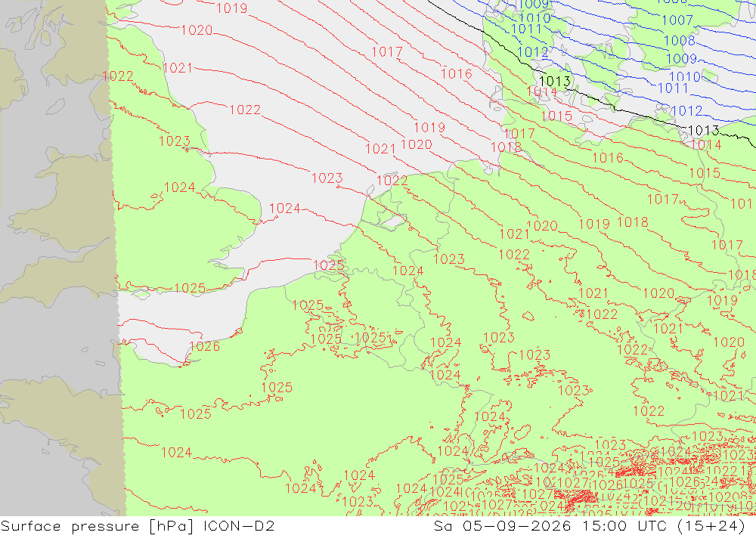Click the 1026 isobar label over the Channel
The height and width of the screenshot is (554, 756).
click(205, 346)
